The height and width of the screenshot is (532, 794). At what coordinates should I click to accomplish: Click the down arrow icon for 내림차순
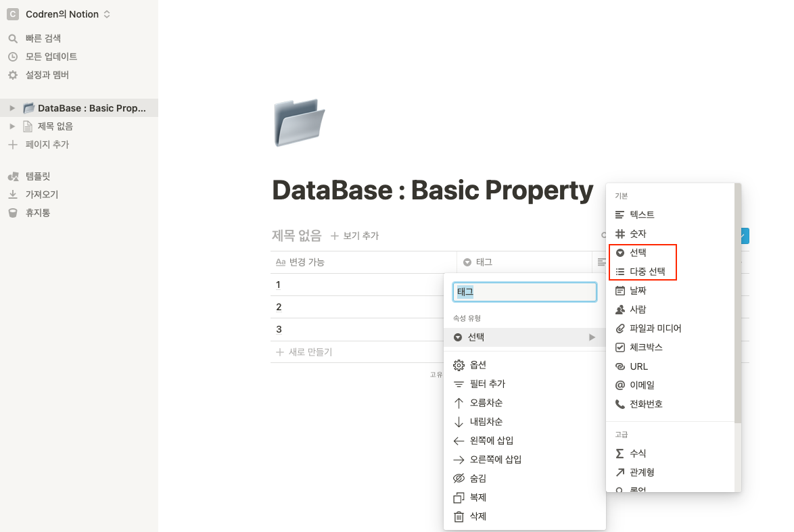pyautogui.click(x=459, y=422)
